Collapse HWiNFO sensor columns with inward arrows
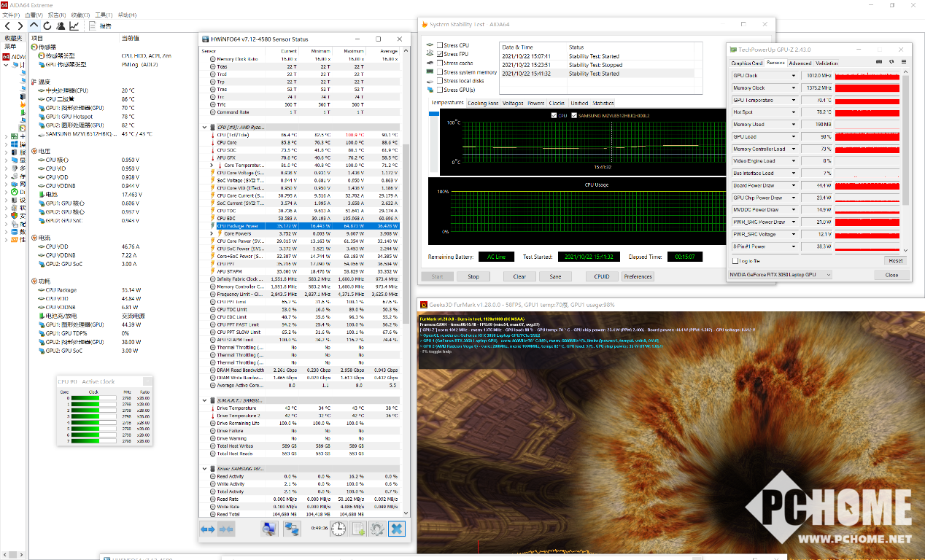 [226, 529]
